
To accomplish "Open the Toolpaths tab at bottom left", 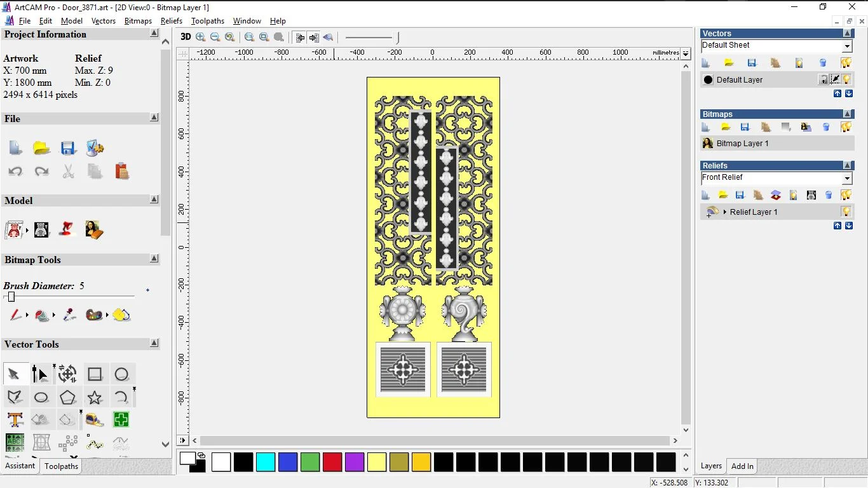I will [x=61, y=466].
